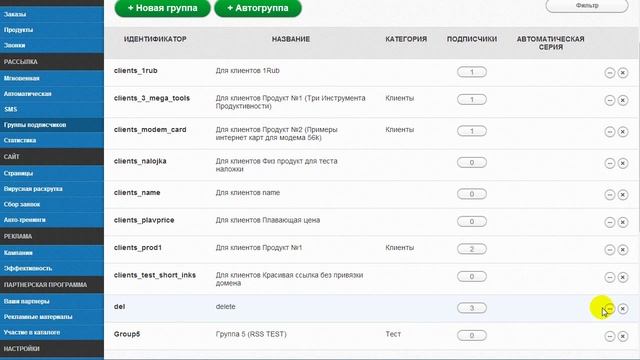Delete clients_name group with X icon
Viewport: 640px width, 360px height.
pyautogui.click(x=623, y=194)
